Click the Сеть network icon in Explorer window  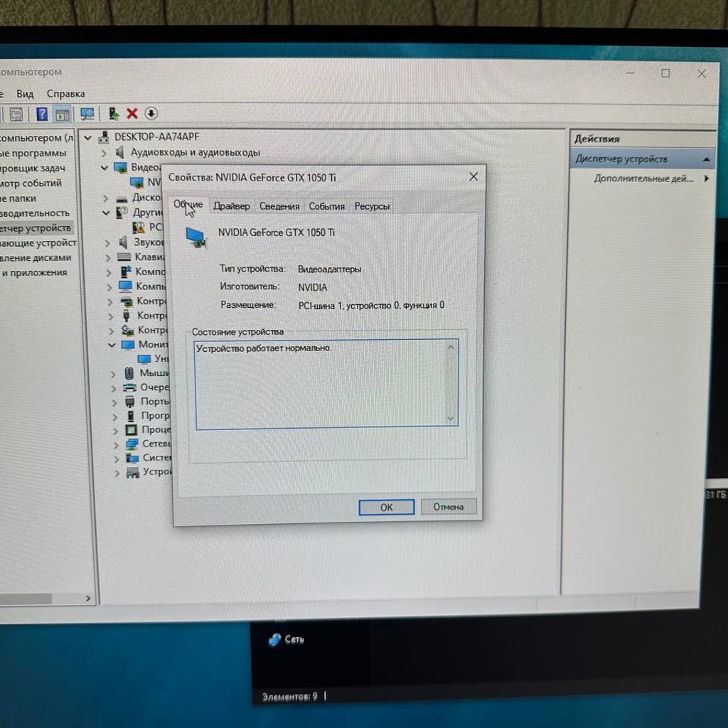point(275,640)
